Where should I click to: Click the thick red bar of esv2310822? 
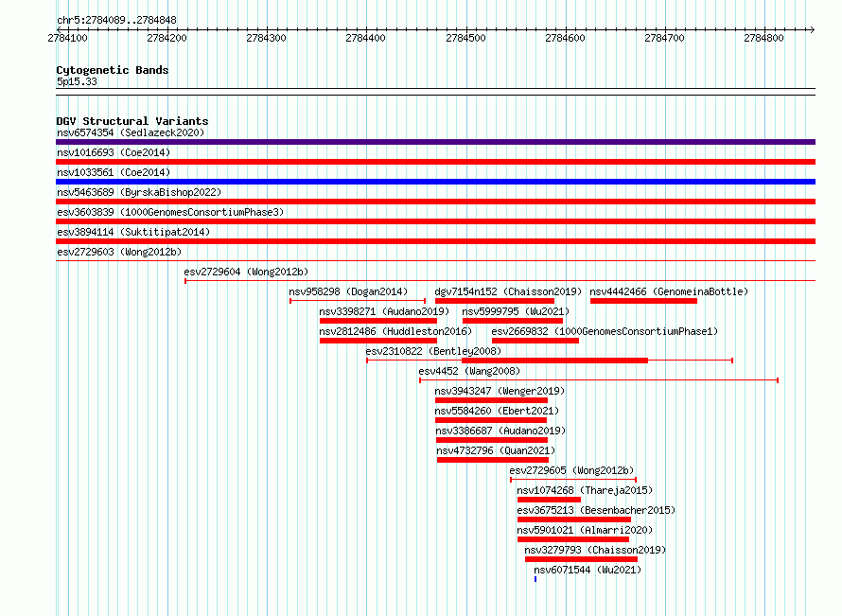click(x=554, y=361)
